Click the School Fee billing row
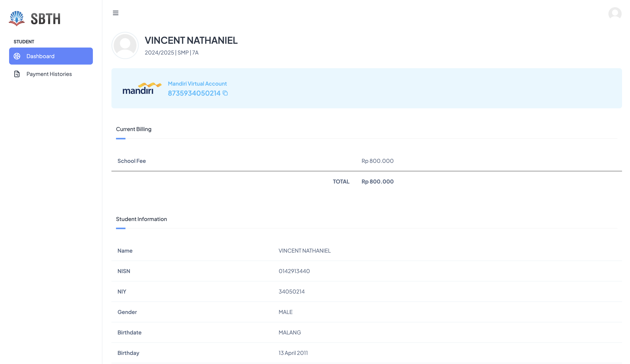Image resolution: width=630 pixels, height=364 pixels. (132, 161)
